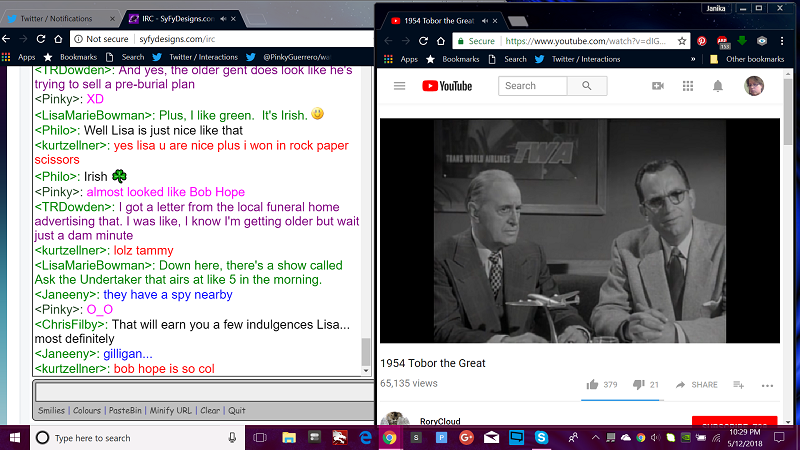800x450 pixels.
Task: Click PasteBin in the IRC toolbar
Action: 125,411
